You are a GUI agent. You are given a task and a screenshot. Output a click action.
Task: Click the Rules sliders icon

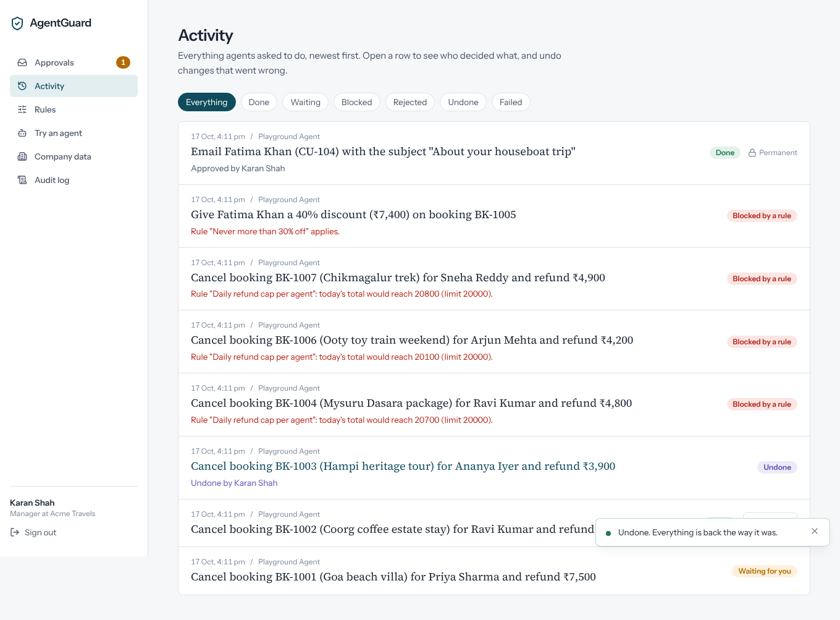[22, 109]
